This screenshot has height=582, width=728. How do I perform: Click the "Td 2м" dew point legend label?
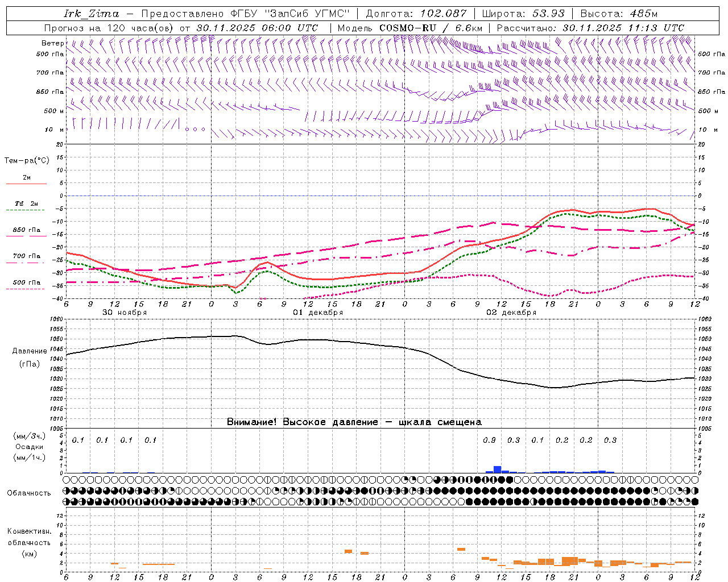tap(27, 203)
